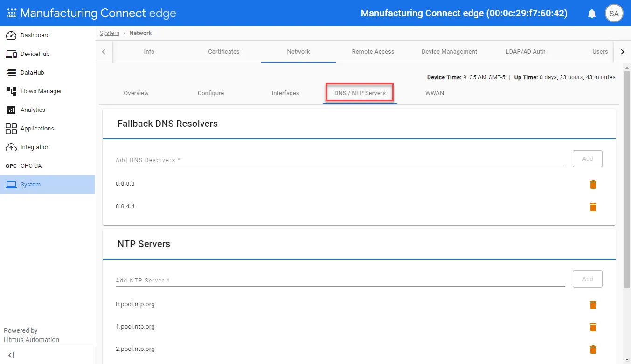Select System in the sidebar
This screenshot has height=364, width=631.
tap(47, 185)
